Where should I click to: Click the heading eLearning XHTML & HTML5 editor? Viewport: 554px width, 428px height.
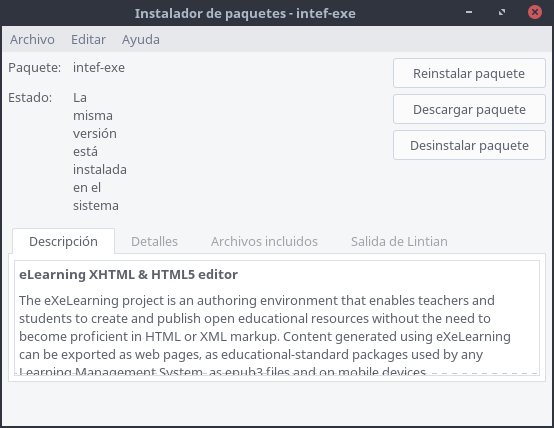pos(128,275)
